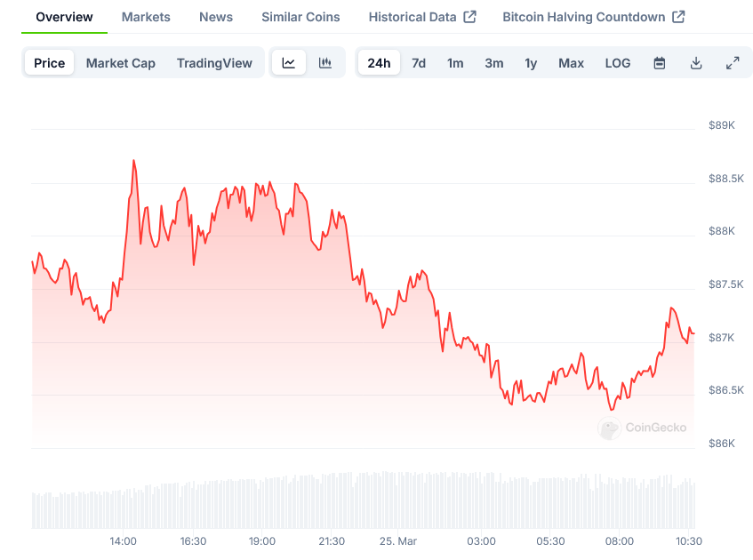
Task: Open the calendar date range picker
Action: point(660,63)
